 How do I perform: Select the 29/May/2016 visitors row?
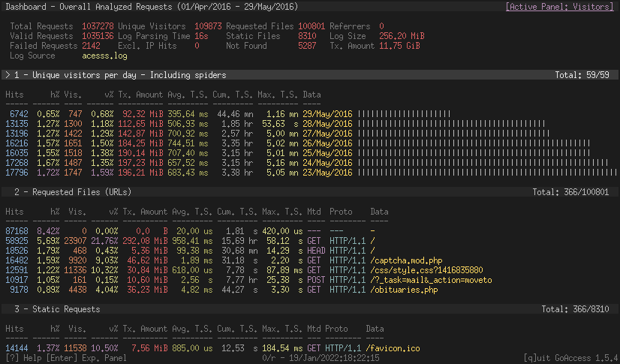pyautogui.click(x=327, y=113)
